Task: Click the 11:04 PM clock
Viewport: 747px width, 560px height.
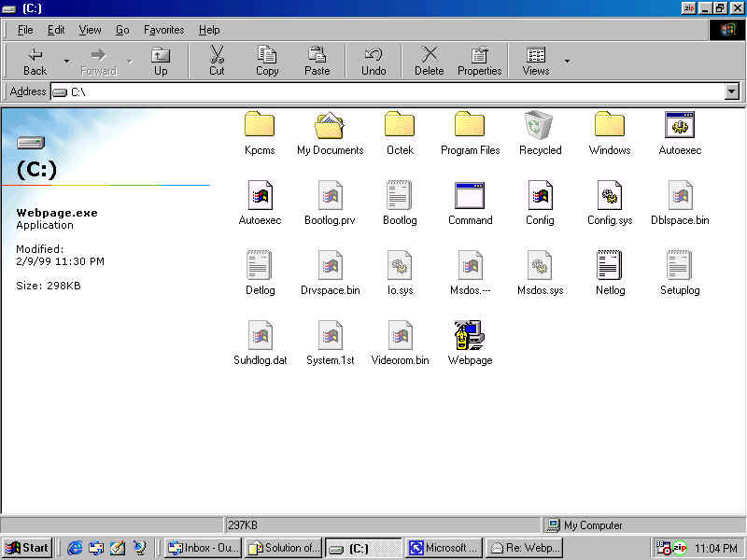Action: click(x=716, y=548)
